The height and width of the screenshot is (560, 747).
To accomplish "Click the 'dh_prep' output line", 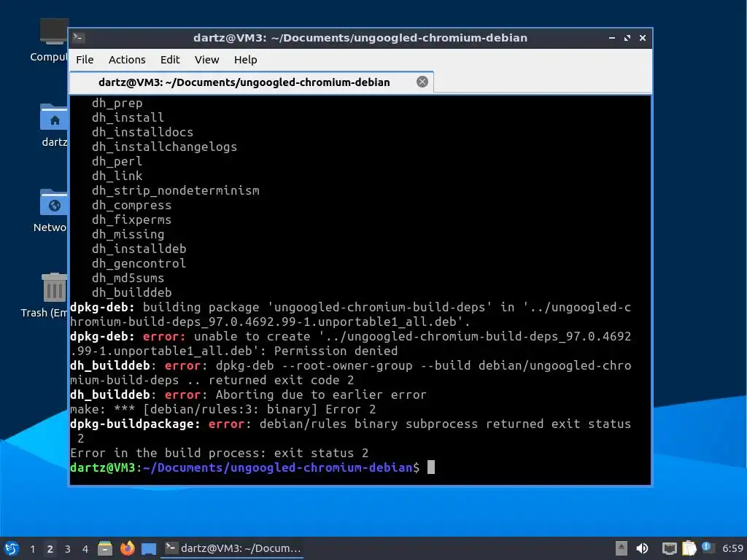I will (x=117, y=103).
